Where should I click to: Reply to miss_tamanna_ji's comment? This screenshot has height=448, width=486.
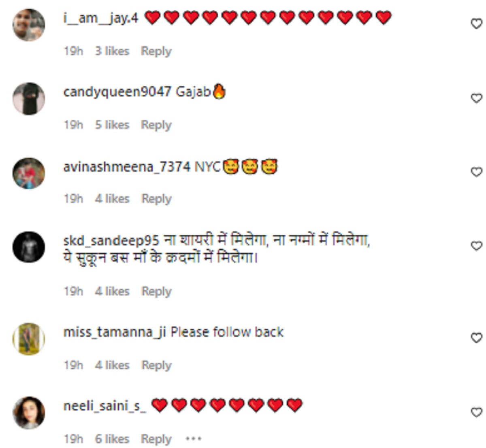156,365
